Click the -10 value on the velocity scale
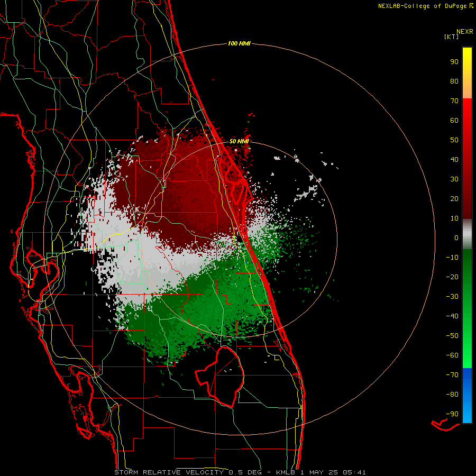 click(x=452, y=258)
